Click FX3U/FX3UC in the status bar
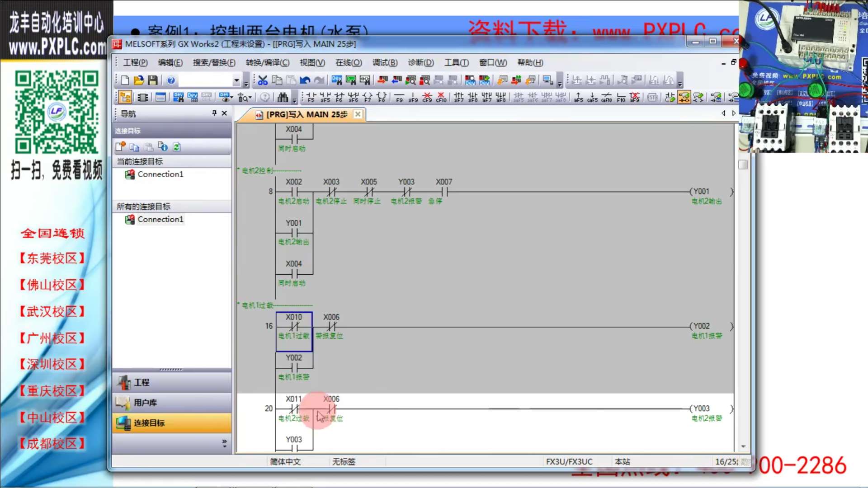Screen dimensions: 868x488 [x=569, y=462]
